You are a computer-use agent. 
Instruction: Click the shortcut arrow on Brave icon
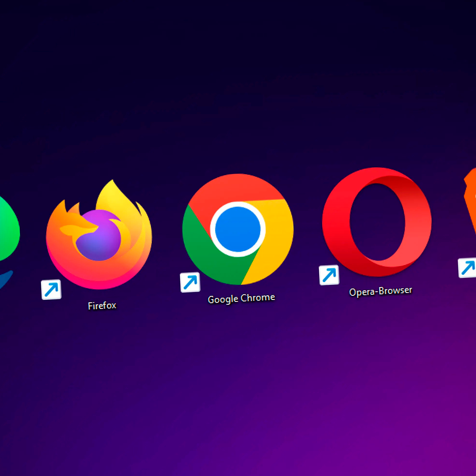[x=467, y=268]
